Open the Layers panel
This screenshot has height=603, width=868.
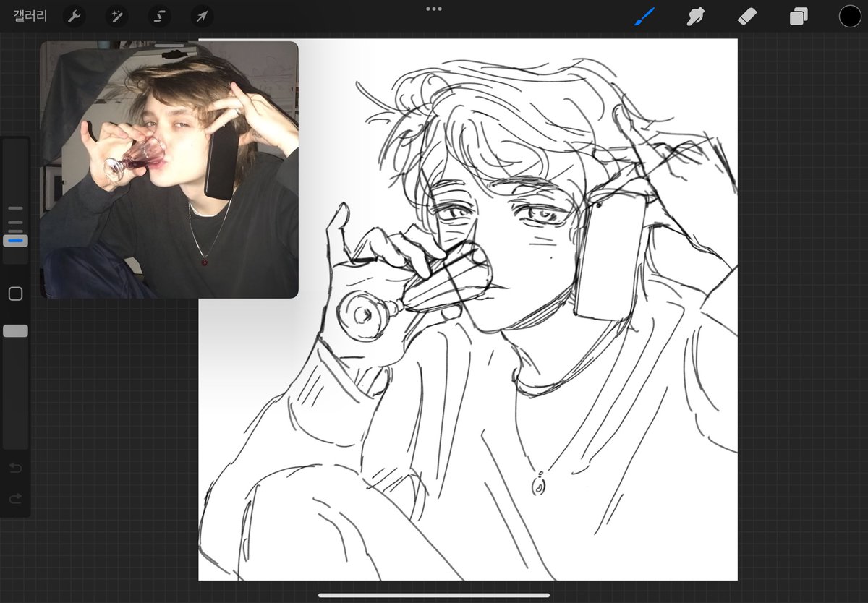tap(799, 16)
